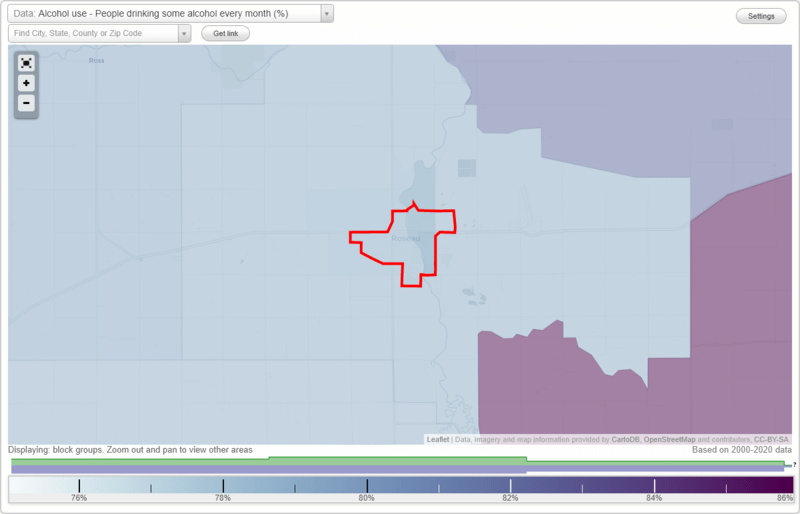Click the 78% label on legend

tap(223, 498)
